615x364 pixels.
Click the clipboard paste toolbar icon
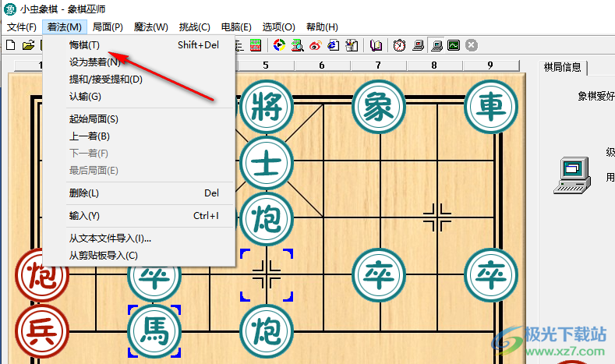pyautogui.click(x=352, y=45)
